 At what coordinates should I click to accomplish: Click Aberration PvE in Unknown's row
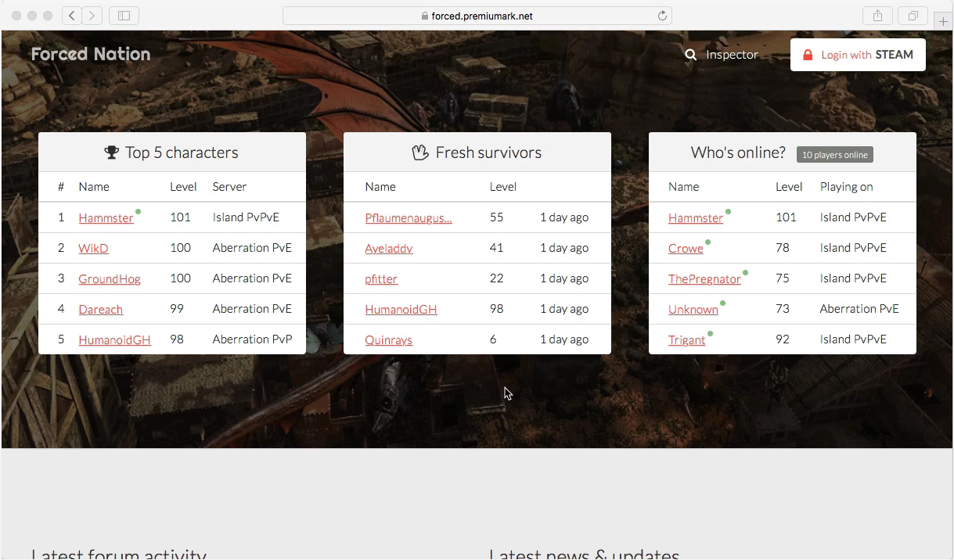click(x=859, y=309)
